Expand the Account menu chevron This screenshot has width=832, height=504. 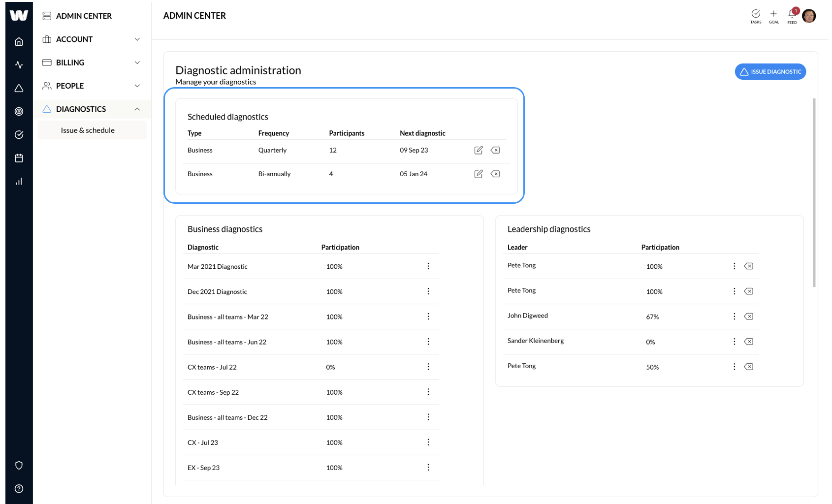(x=137, y=39)
